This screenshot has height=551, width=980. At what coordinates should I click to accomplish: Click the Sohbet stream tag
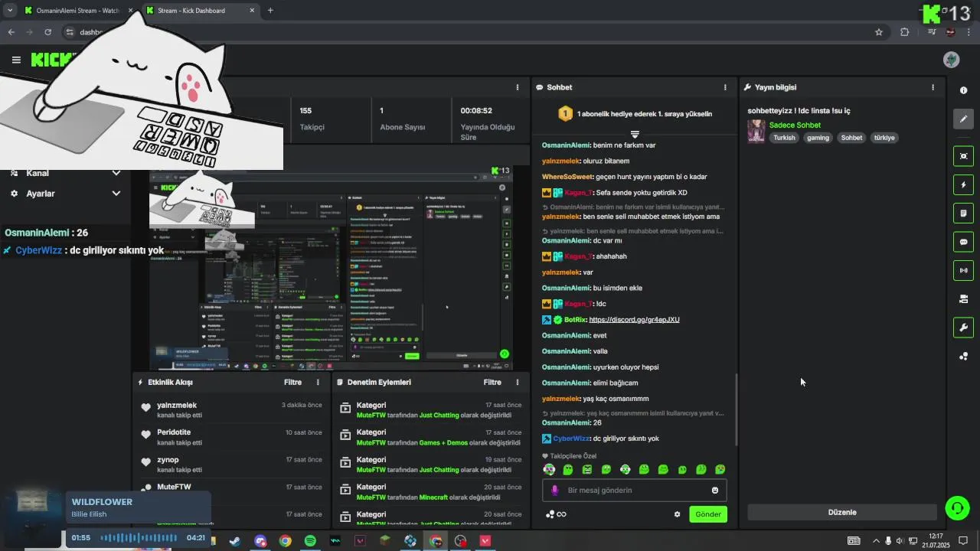point(851,138)
